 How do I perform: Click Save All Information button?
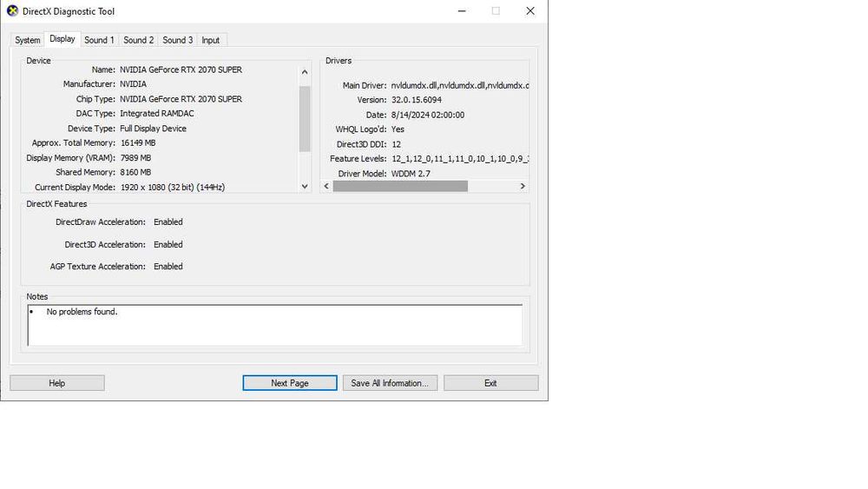click(390, 383)
